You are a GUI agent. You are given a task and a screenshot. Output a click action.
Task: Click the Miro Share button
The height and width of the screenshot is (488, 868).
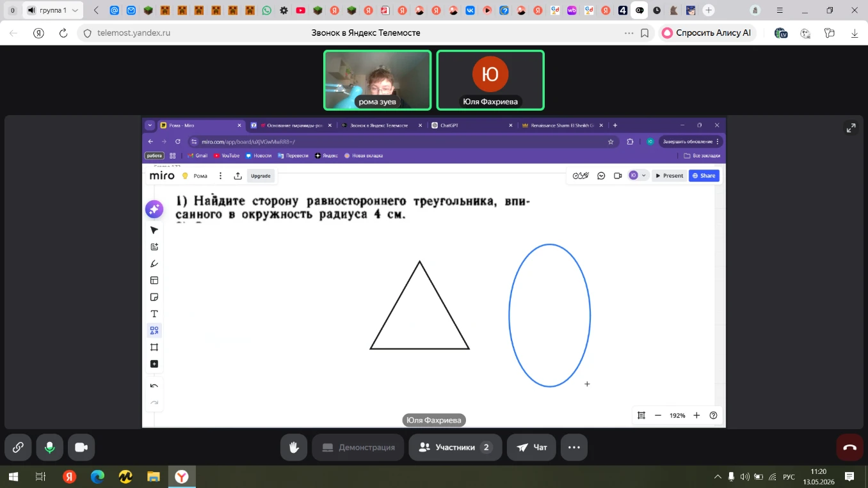[x=704, y=176]
